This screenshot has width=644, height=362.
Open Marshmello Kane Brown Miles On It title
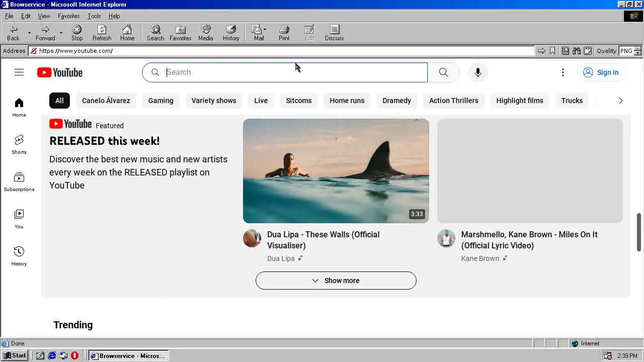[x=529, y=240]
